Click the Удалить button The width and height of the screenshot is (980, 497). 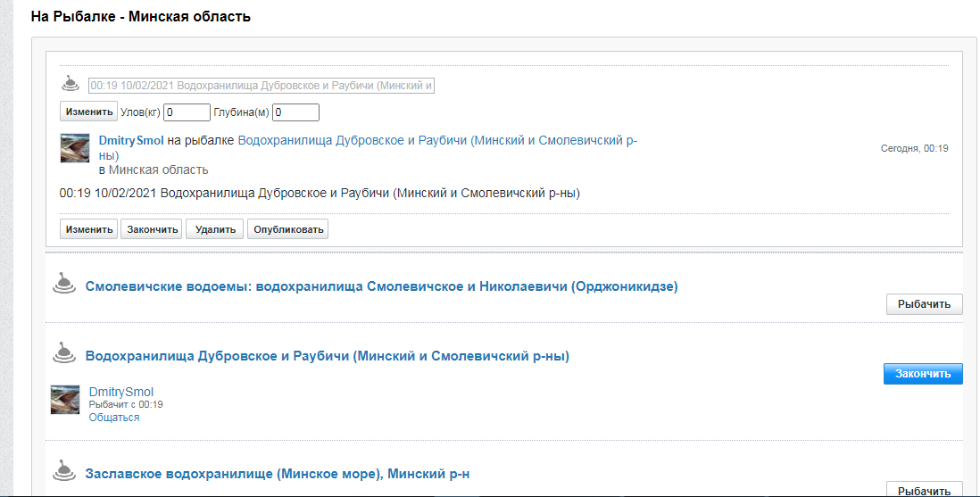[215, 228]
